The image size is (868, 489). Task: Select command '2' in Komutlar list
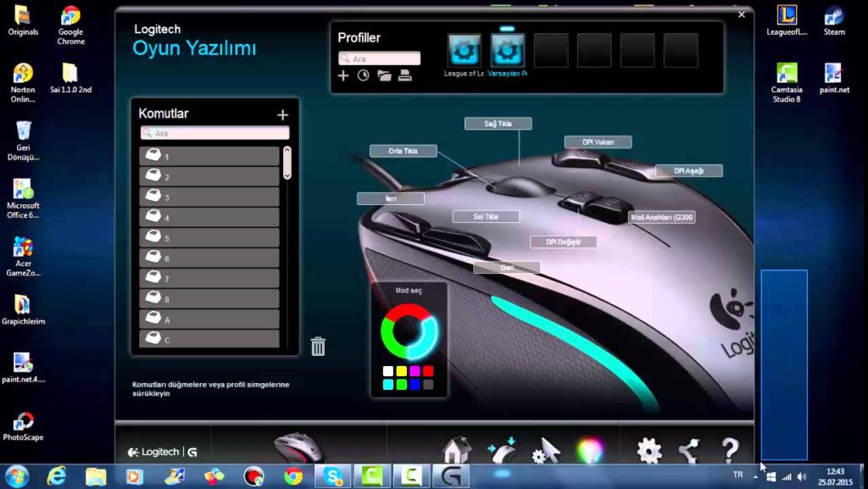209,176
